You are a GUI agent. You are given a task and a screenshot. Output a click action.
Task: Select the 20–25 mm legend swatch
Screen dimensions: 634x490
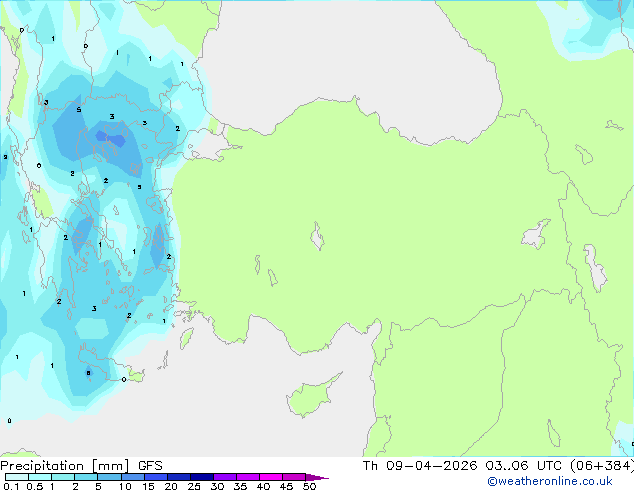tap(178, 477)
